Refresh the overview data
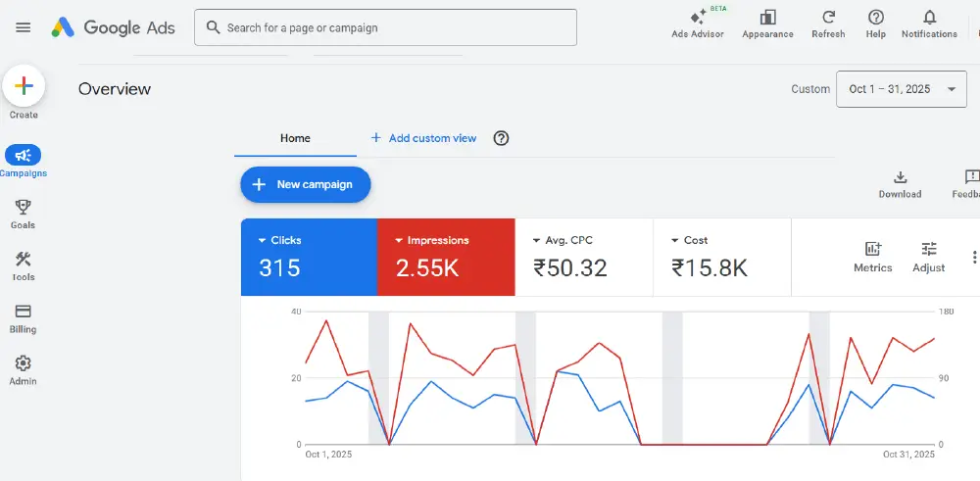980x481 pixels. [x=828, y=19]
